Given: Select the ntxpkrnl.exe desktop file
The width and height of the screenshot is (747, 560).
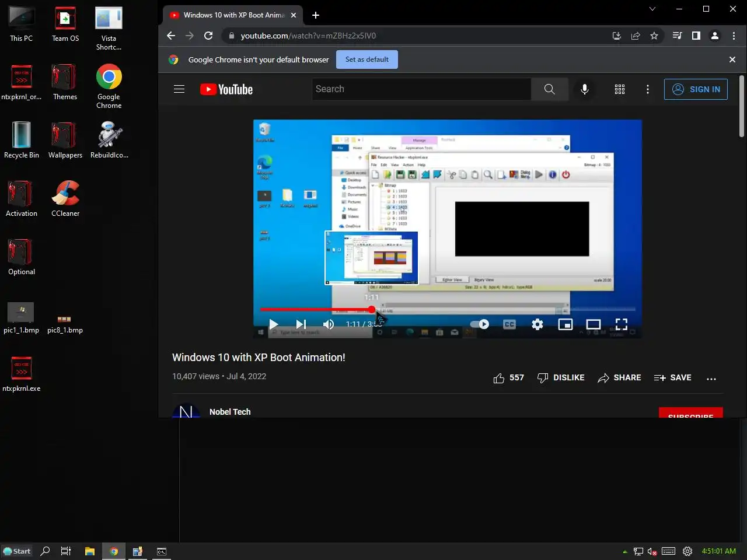Looking at the screenshot, I should [x=22, y=374].
